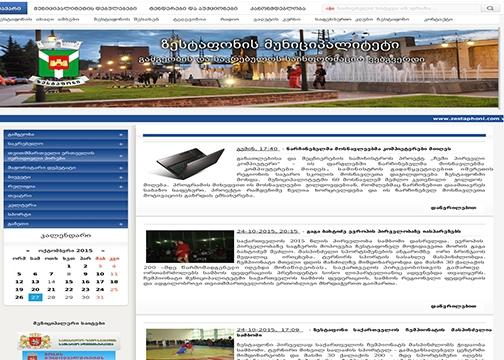Select date 1 in the calendar
The height and width of the screenshot is (360, 504).
point(69,266)
